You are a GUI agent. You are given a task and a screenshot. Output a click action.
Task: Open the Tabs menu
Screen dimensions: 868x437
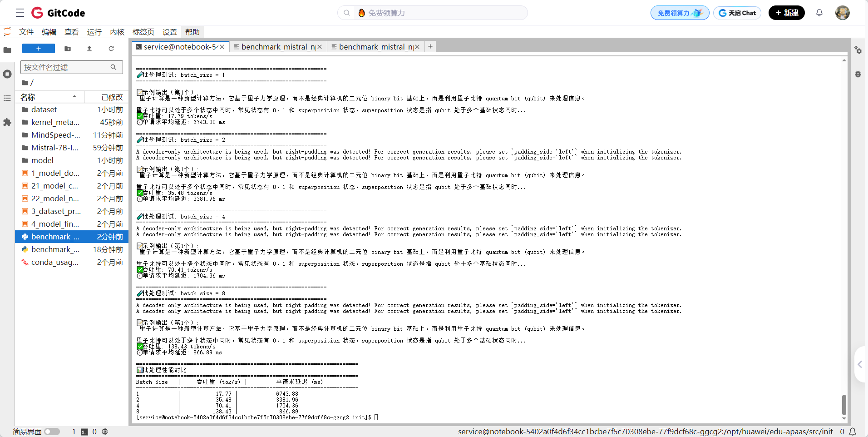pos(143,32)
